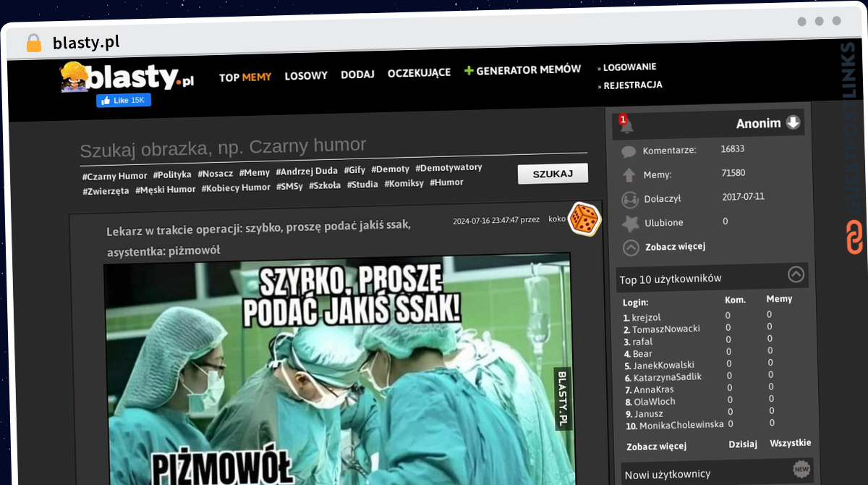Click the SZUKAJ search button
Image resolution: width=868 pixels, height=485 pixels.
click(553, 174)
